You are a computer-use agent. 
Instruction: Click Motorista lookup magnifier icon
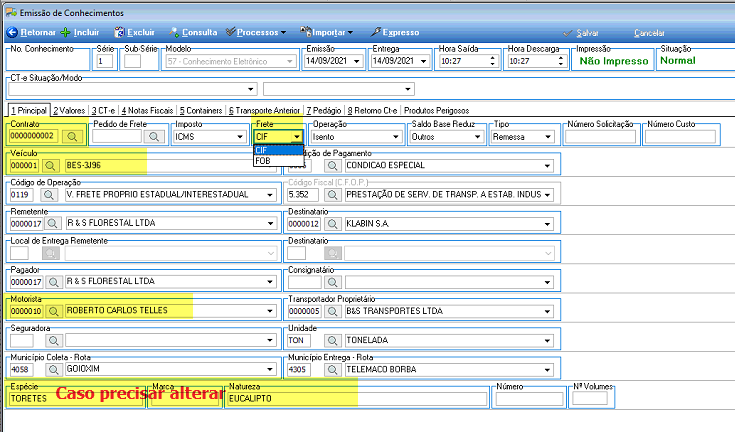coord(53,311)
